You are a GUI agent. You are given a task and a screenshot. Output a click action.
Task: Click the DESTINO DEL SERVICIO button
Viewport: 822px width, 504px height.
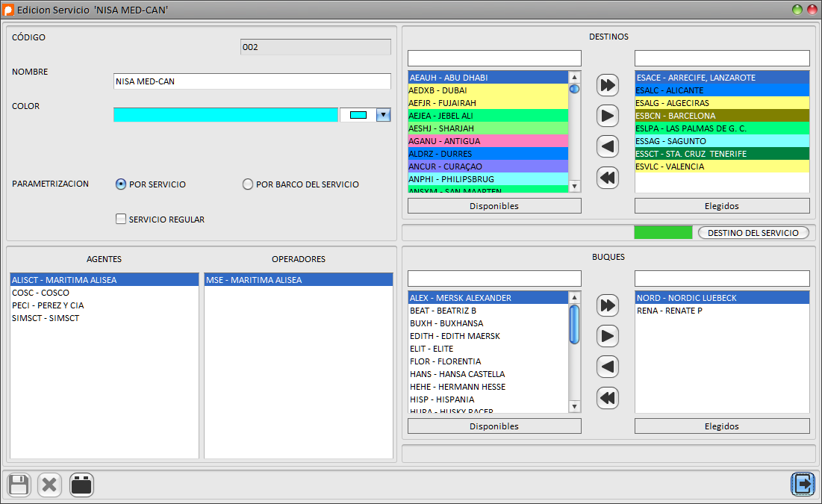pos(753,233)
